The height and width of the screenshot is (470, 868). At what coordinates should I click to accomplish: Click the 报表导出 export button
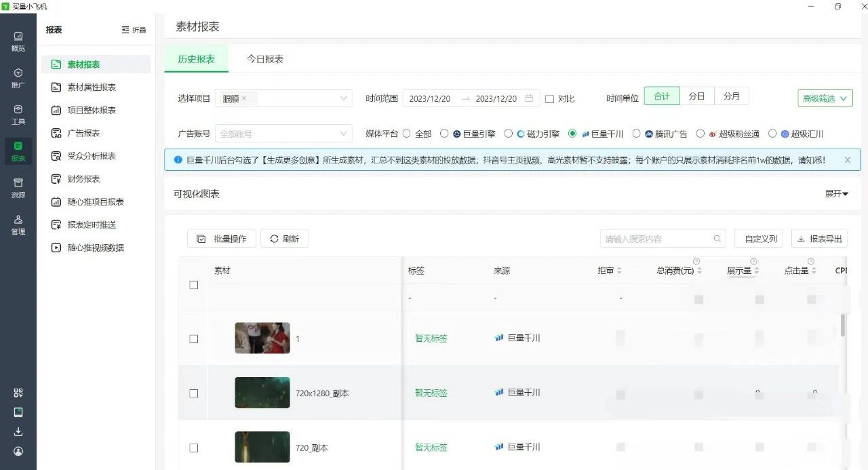tap(819, 239)
